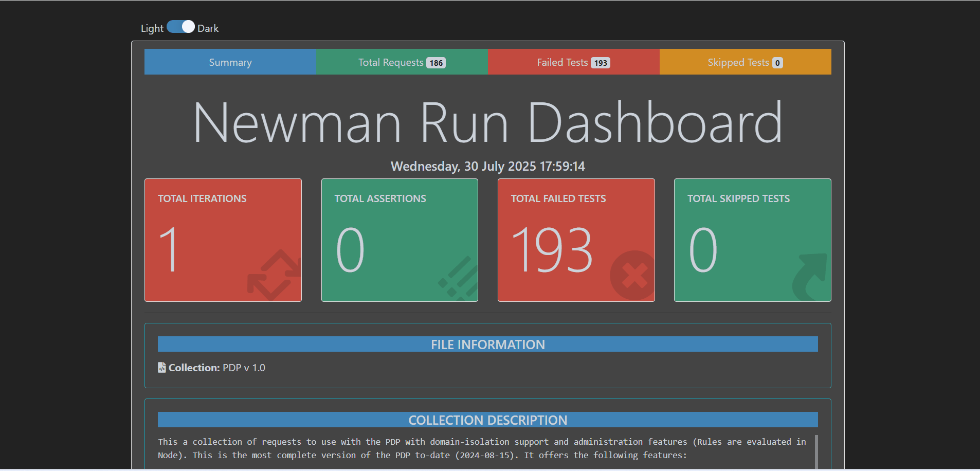Toggle the Light/Dark theme switch
This screenshot has width=980, height=471.
click(x=180, y=27)
